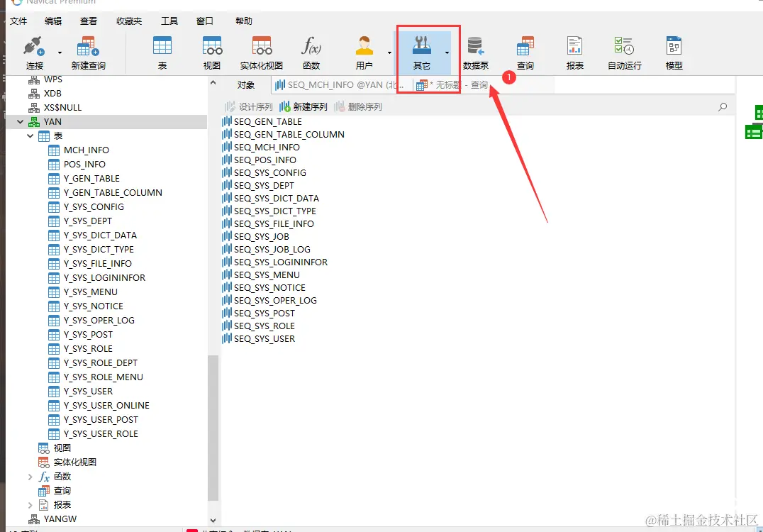Viewport: 763px width, 532px height.
Task: Show tables with the 表 toolbar icon
Action: click(x=162, y=52)
